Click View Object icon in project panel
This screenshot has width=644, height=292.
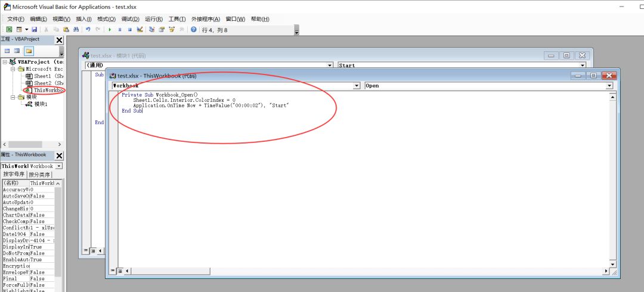pyautogui.click(x=17, y=51)
